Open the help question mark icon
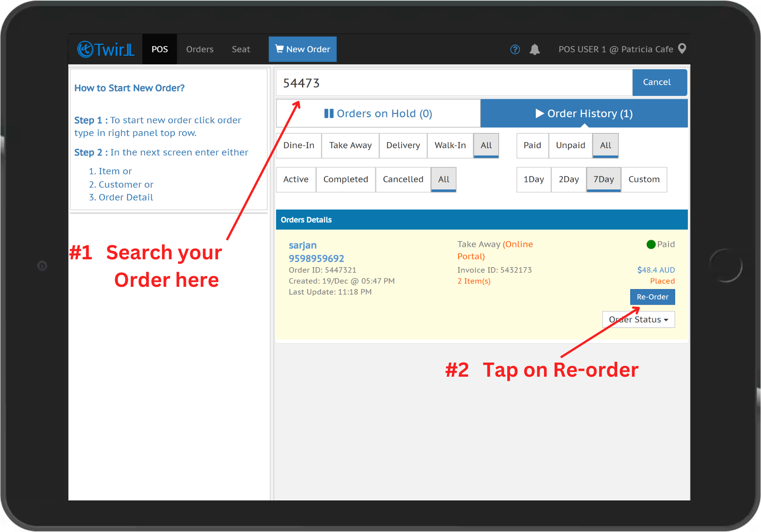The image size is (761, 532). (x=515, y=49)
